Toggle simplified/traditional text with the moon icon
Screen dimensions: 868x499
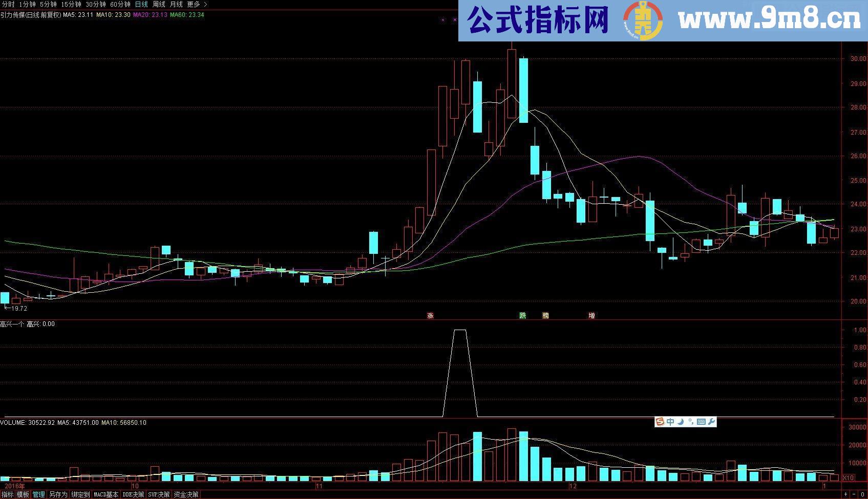tap(681, 422)
